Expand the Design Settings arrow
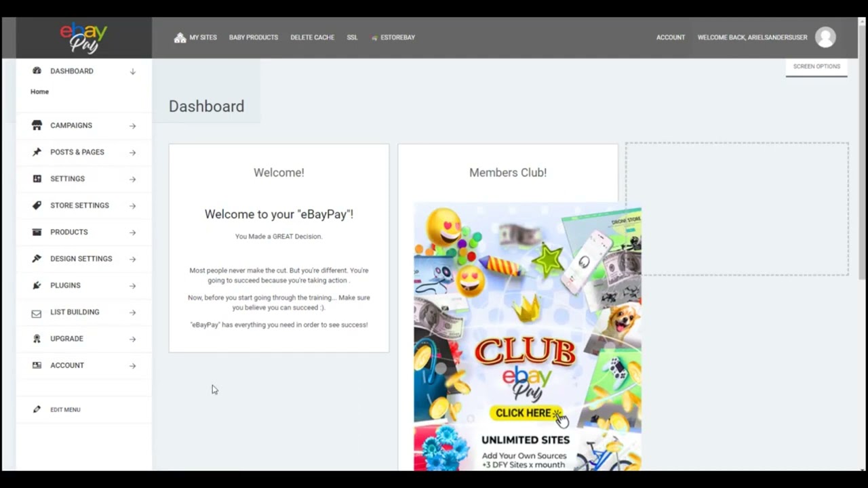This screenshot has width=868, height=488. click(x=133, y=259)
